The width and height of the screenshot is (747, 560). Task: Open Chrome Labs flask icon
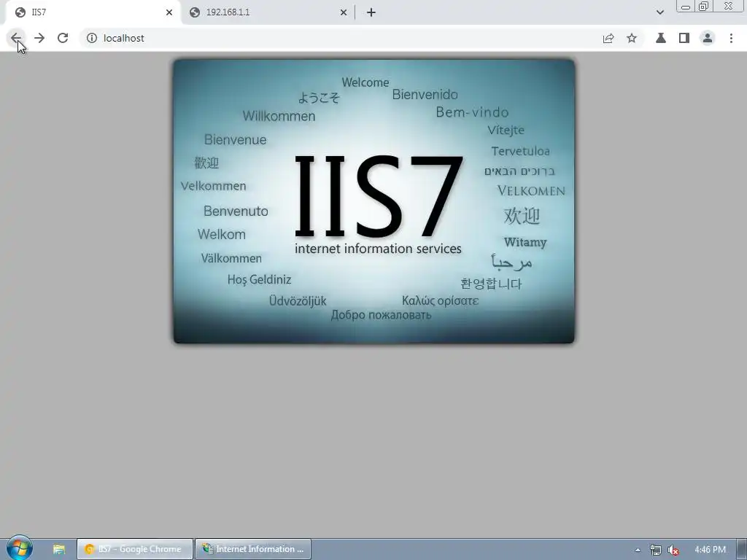(661, 38)
